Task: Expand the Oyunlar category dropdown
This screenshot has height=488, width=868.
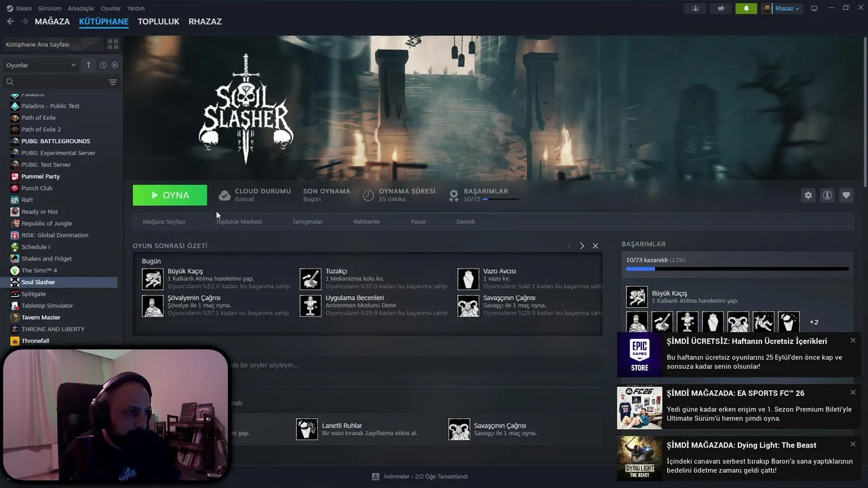Action: [x=41, y=65]
